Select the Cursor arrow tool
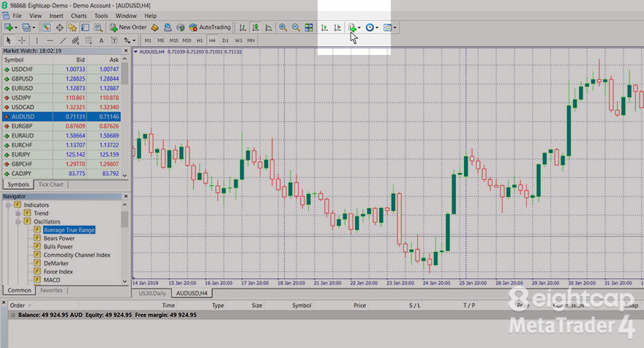Image resolution: width=644 pixels, height=348 pixels. point(9,40)
